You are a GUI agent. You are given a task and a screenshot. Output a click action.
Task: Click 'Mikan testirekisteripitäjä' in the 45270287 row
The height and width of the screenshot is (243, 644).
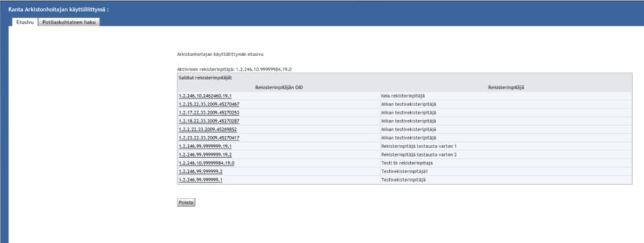pyautogui.click(x=408, y=121)
